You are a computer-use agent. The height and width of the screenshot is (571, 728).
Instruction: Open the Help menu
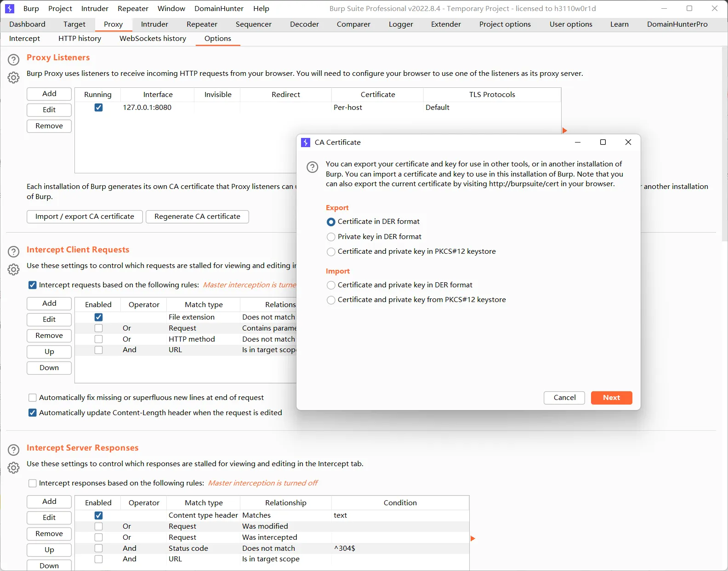[x=261, y=8]
